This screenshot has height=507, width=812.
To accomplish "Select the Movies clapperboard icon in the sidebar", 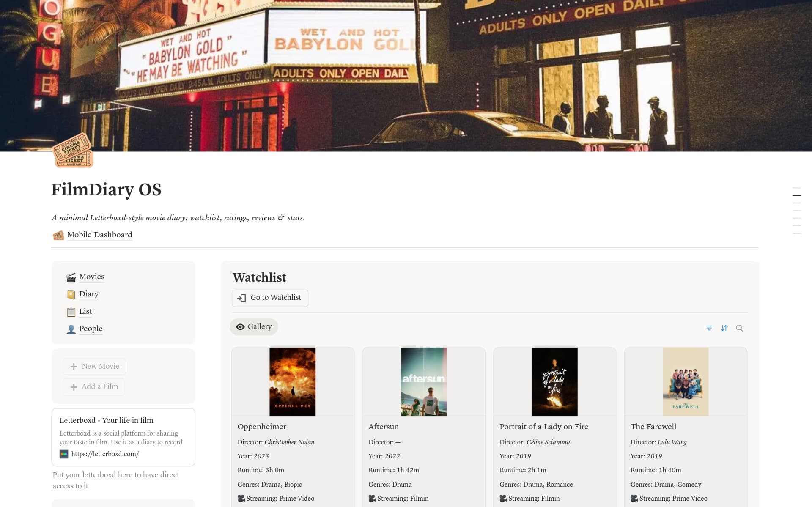I will tap(71, 277).
